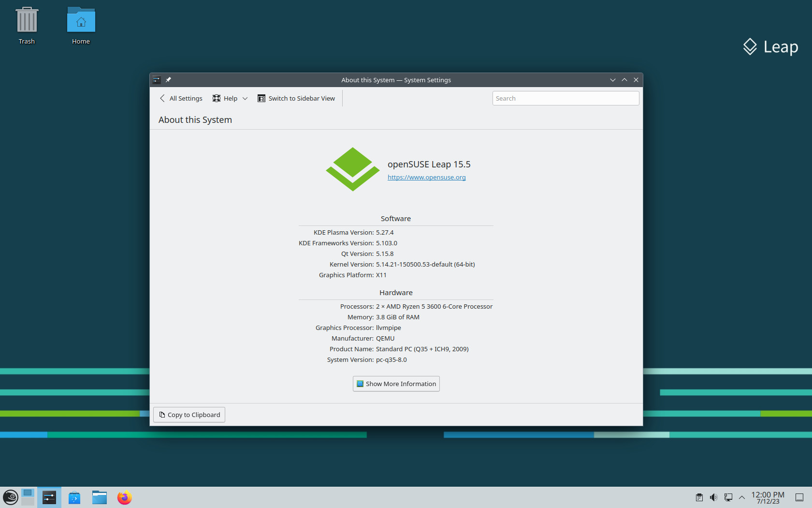
Task: Launch Firefox from the taskbar
Action: (x=125, y=497)
